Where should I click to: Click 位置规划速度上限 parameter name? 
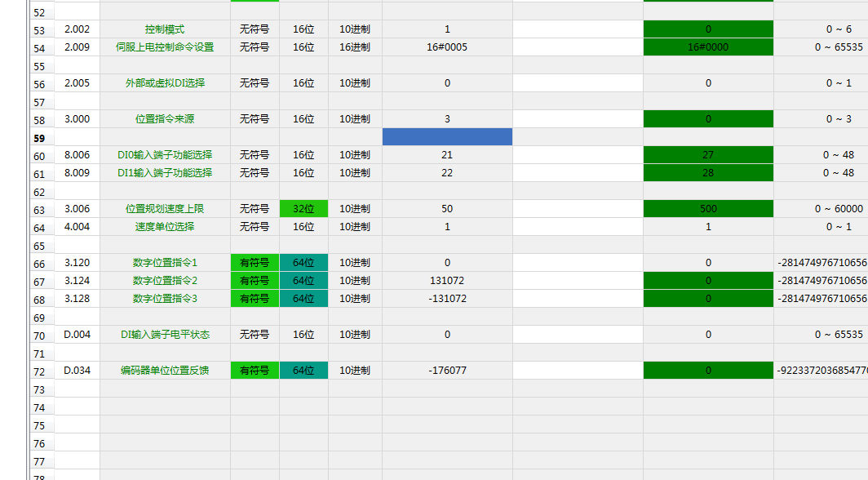pos(165,209)
